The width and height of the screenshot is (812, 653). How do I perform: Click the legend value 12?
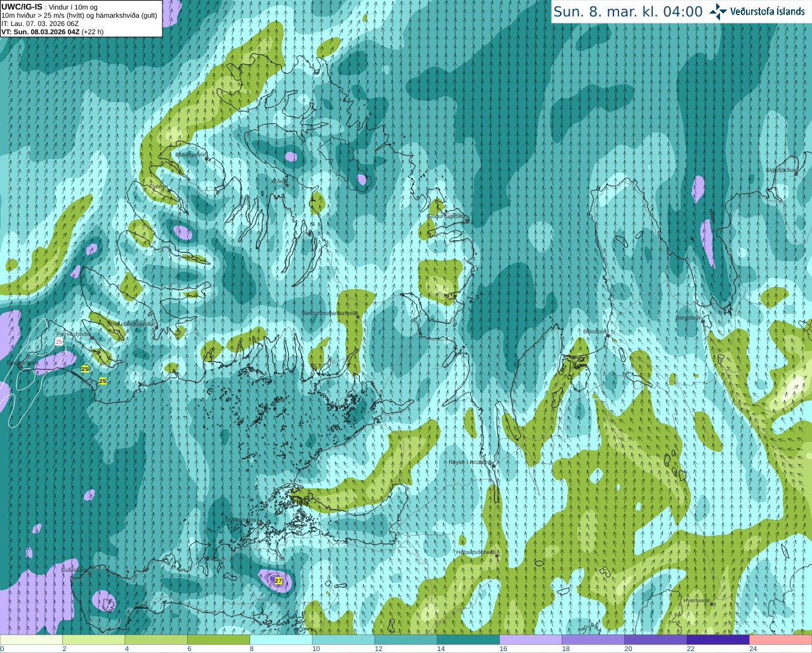(378, 649)
